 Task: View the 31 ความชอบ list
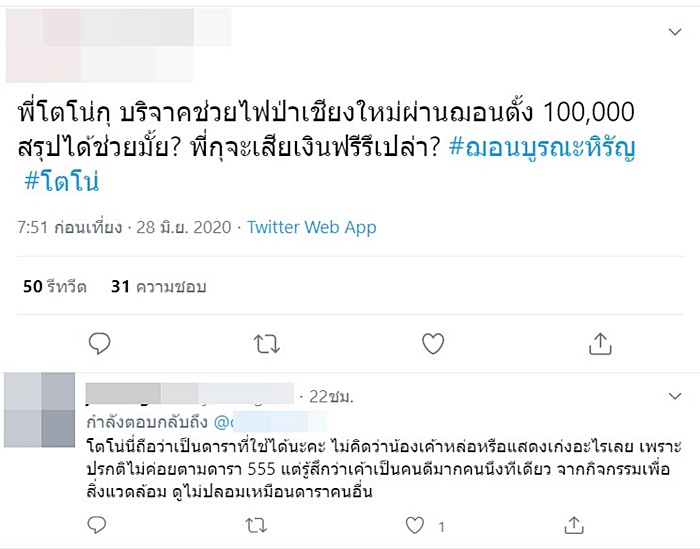(158, 287)
